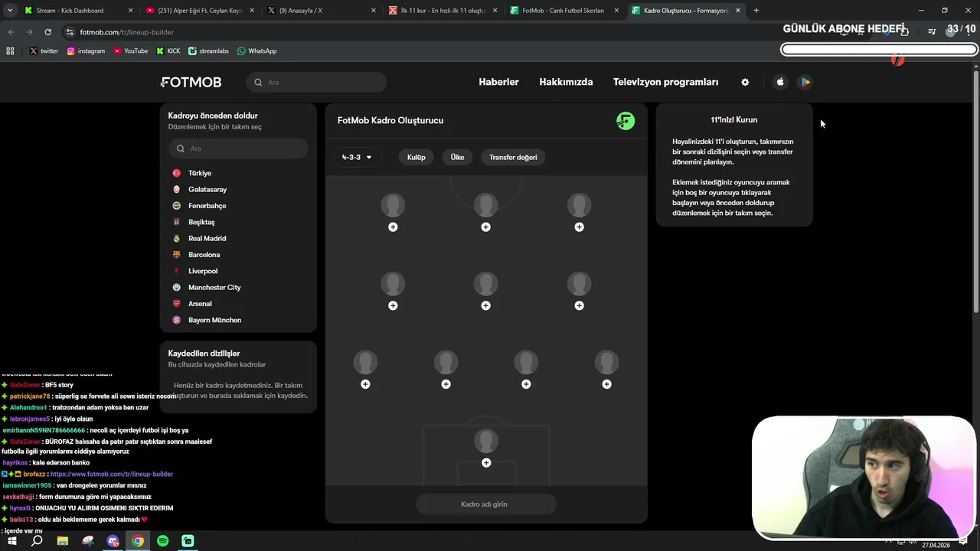Add player to left center-back slot
This screenshot has width=980, height=551.
446,384
